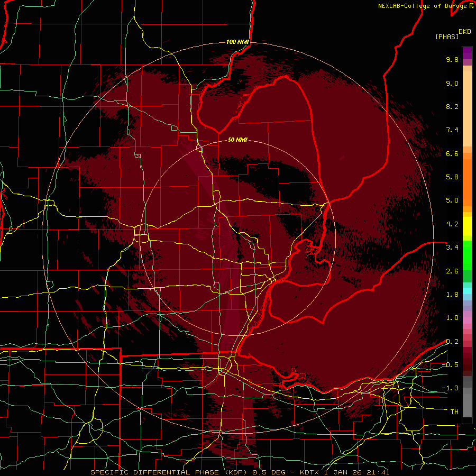Click the 6.6 value on the color scale

point(452,153)
